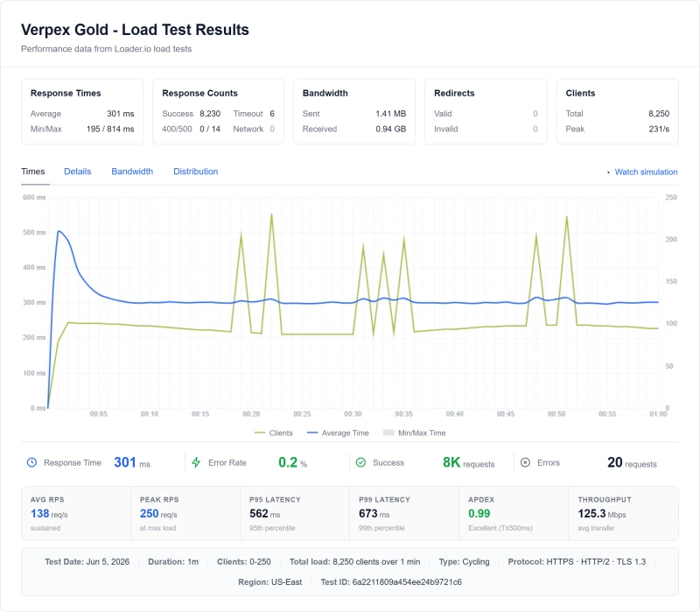Click the Clients card heading
700x612 pixels.
point(580,94)
